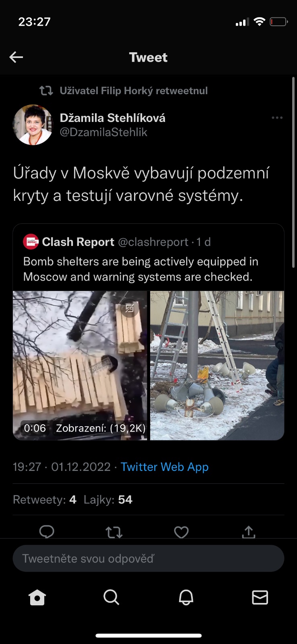The image size is (297, 644).
Task: Tap the reply speech bubble icon
Action: pos(47,532)
